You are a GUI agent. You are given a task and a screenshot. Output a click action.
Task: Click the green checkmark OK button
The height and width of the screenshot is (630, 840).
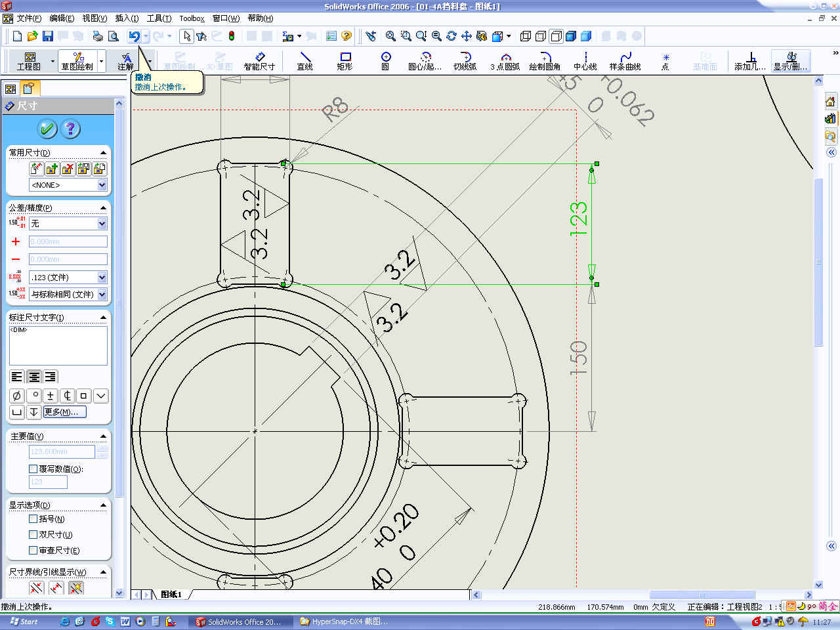[47, 129]
